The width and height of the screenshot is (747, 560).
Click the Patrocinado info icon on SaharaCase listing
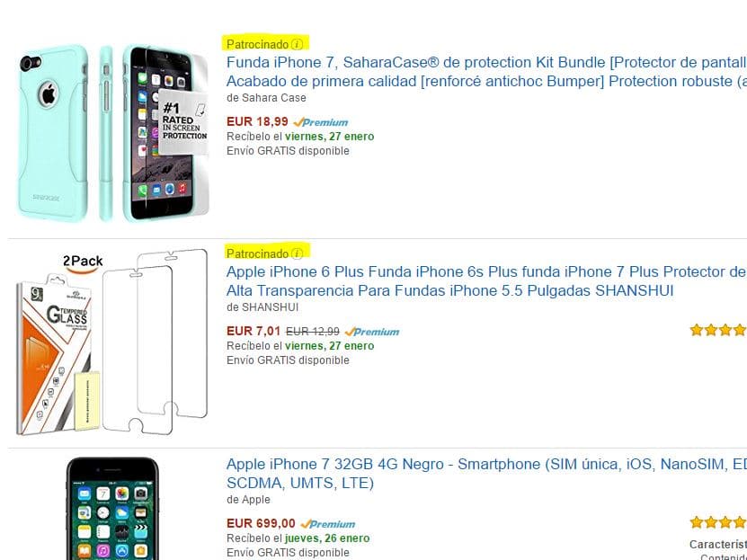[x=297, y=43]
